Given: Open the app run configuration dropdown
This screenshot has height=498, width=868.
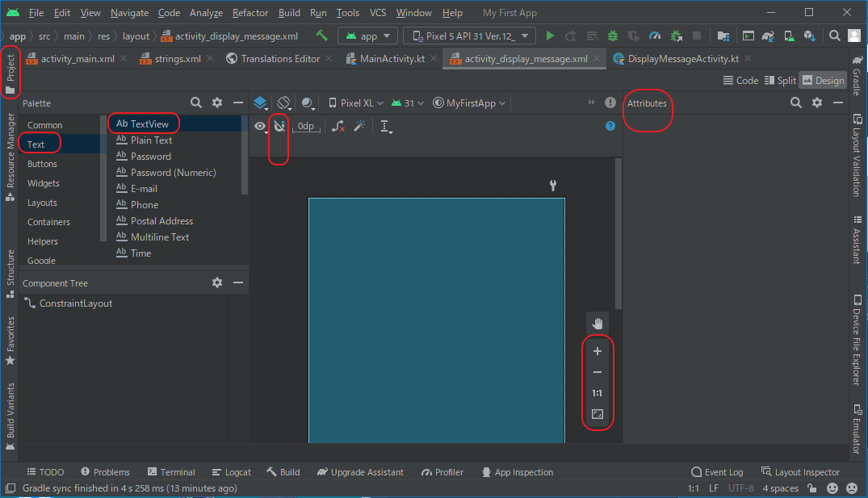Looking at the screenshot, I should 368,36.
